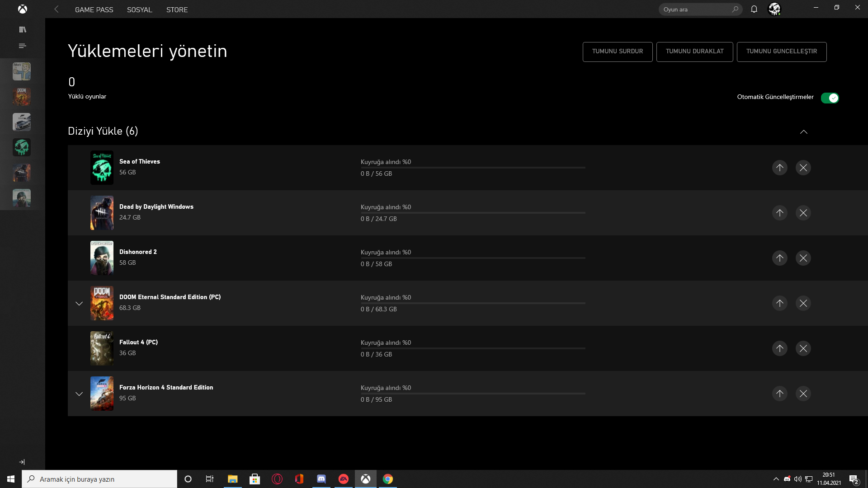868x488 pixels.
Task: Click the Xbox logo home icon
Action: pyautogui.click(x=23, y=9)
